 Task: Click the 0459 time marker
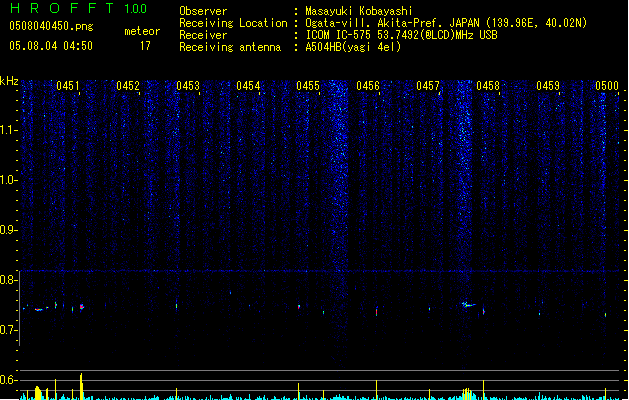pyautogui.click(x=548, y=85)
